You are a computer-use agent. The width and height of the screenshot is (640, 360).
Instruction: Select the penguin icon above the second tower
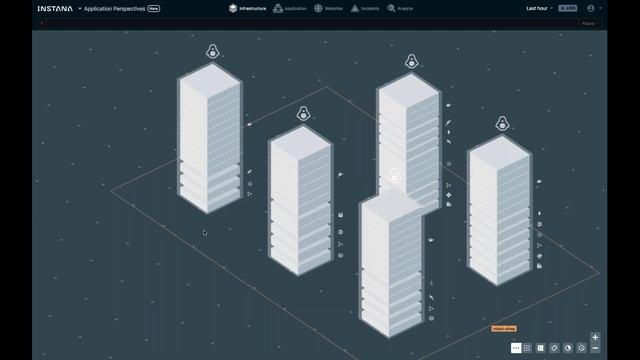click(303, 114)
